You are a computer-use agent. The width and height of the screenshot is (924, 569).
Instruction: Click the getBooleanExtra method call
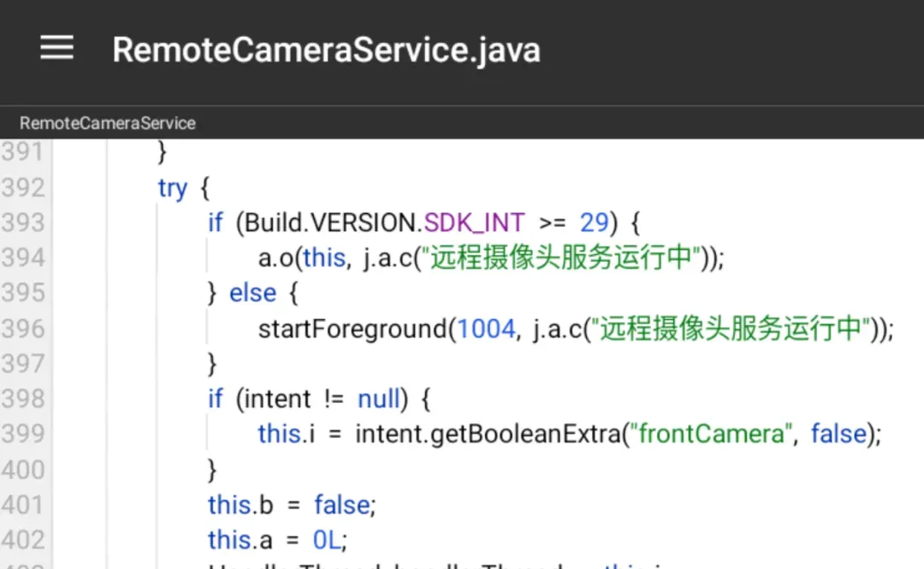[x=525, y=434]
